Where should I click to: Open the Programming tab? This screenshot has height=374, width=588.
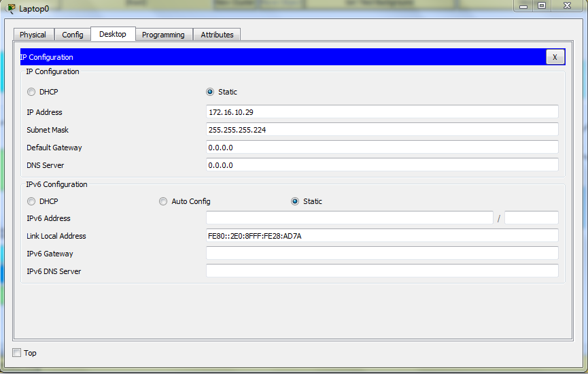click(x=164, y=35)
